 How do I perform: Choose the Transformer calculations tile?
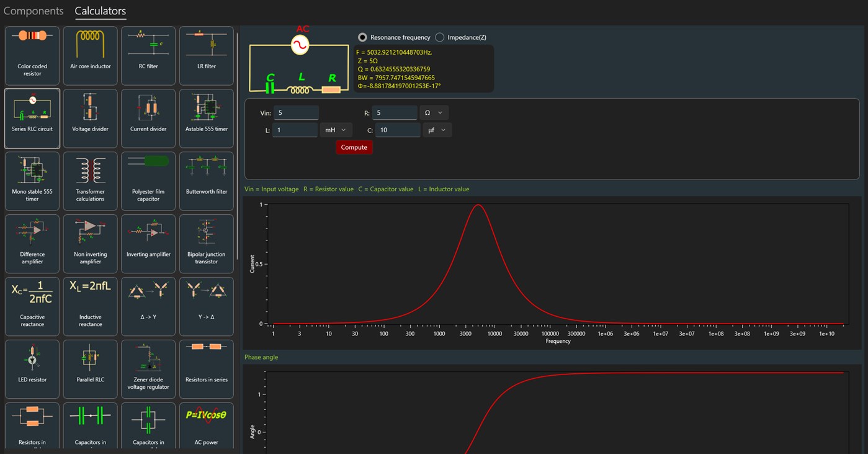tap(91, 181)
